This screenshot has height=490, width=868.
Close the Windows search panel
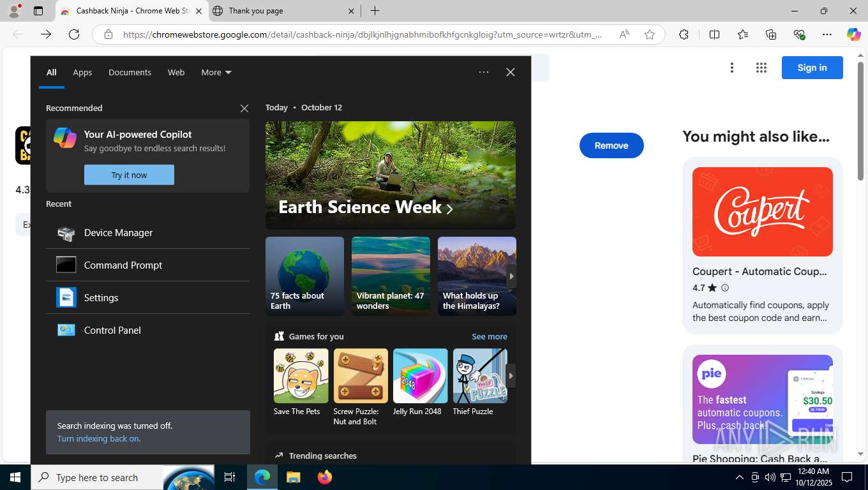[511, 72]
